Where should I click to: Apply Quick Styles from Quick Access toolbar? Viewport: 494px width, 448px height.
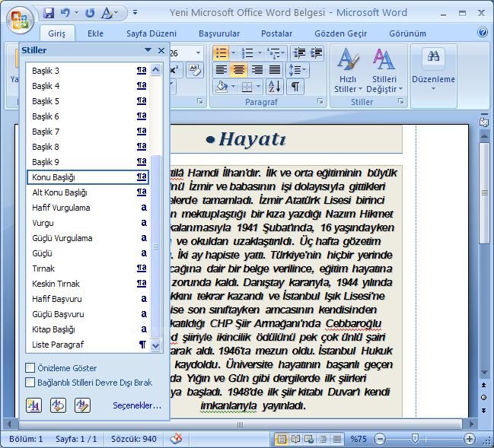click(107, 13)
